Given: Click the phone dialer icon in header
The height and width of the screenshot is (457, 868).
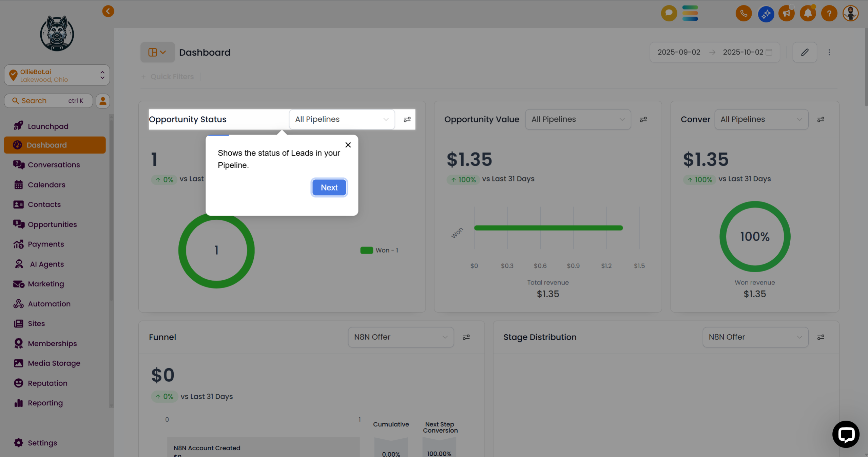Looking at the screenshot, I should pyautogui.click(x=744, y=14).
